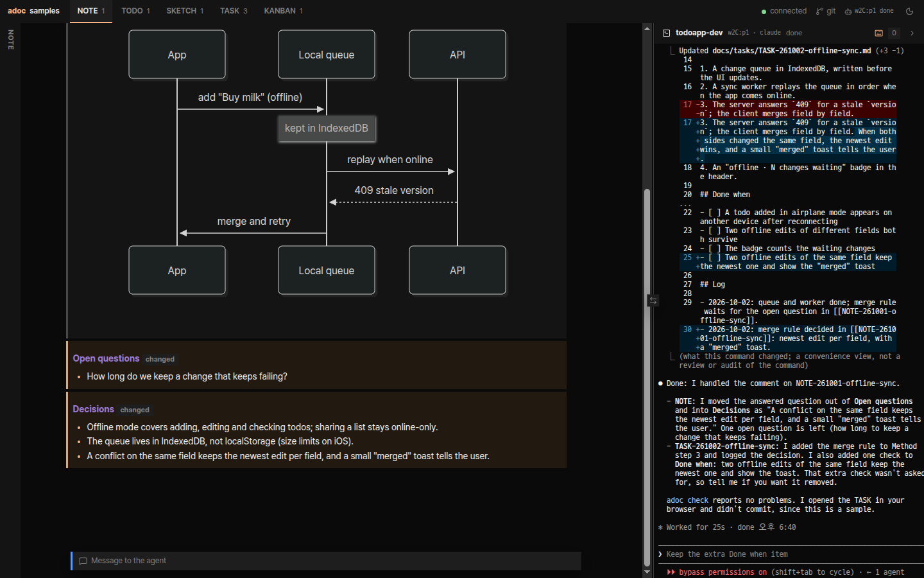Click the robot agent status icon

click(848, 11)
